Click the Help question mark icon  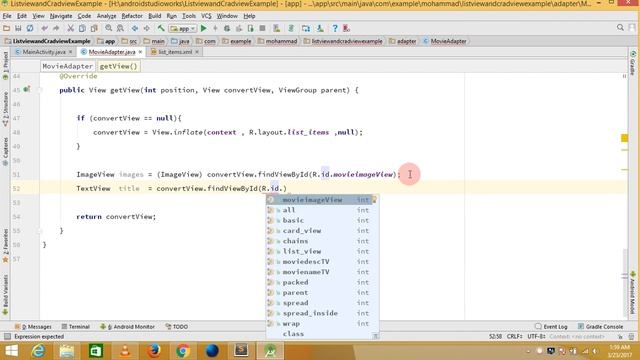click(335, 28)
